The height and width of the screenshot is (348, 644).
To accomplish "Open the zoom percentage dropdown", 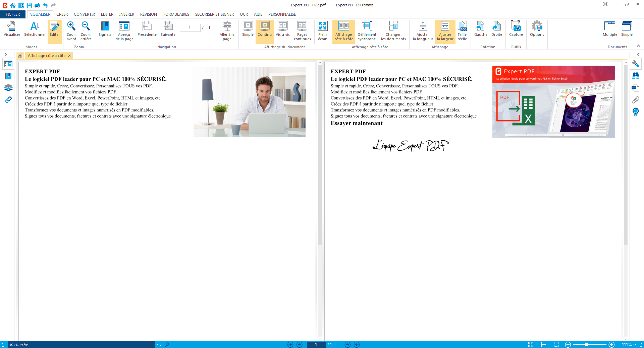I will (x=635, y=345).
